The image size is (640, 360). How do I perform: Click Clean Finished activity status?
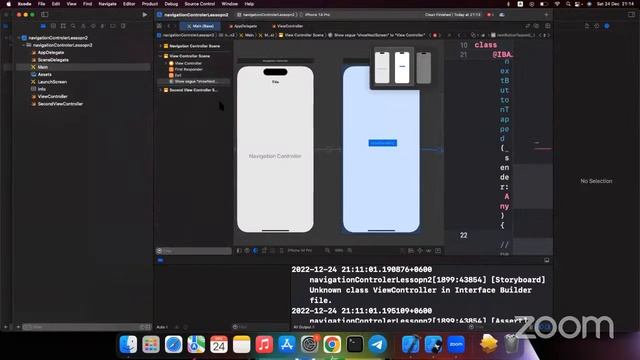(x=452, y=15)
